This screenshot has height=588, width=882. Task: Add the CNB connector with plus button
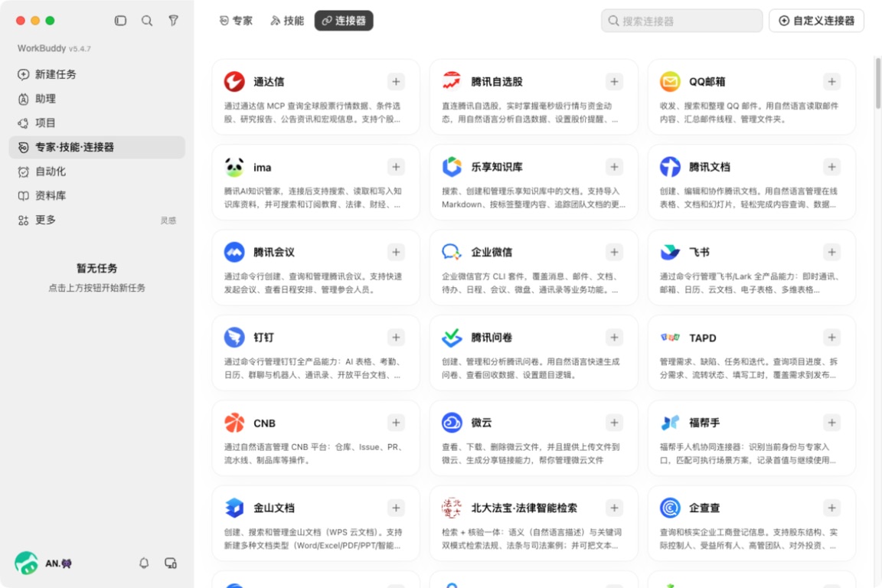click(x=396, y=423)
